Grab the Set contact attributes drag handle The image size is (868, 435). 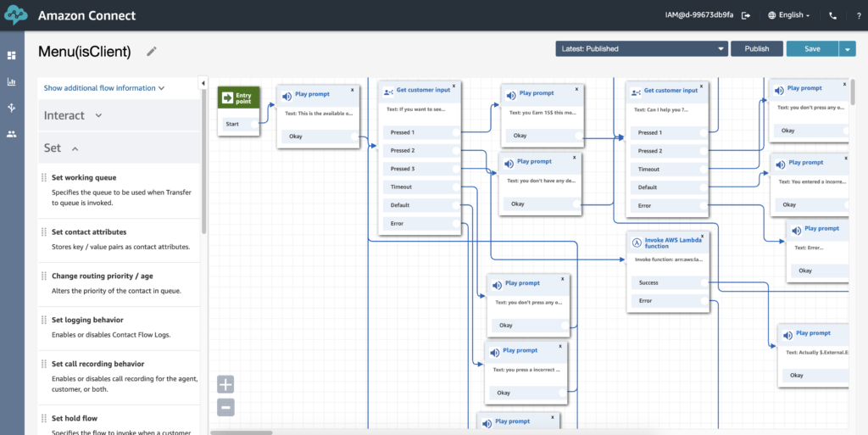pyautogui.click(x=44, y=231)
